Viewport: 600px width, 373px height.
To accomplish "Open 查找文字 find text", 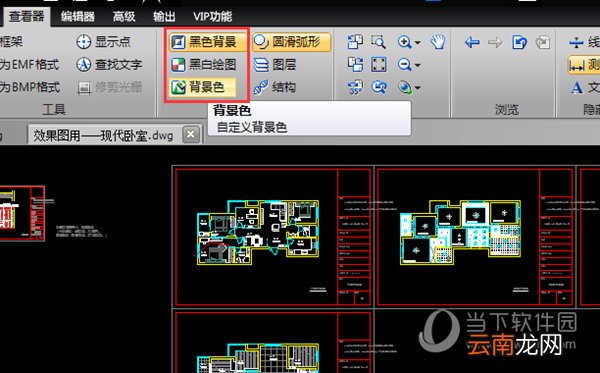I will [109, 64].
